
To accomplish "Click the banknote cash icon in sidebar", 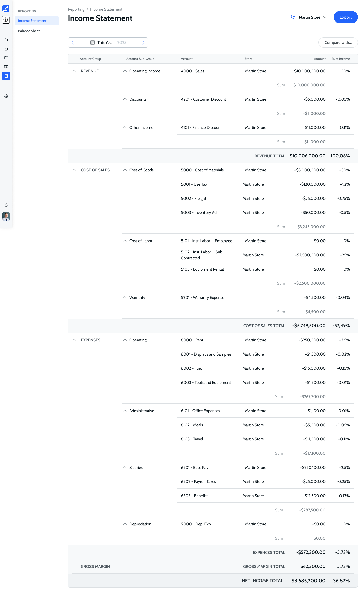I will coord(6,67).
